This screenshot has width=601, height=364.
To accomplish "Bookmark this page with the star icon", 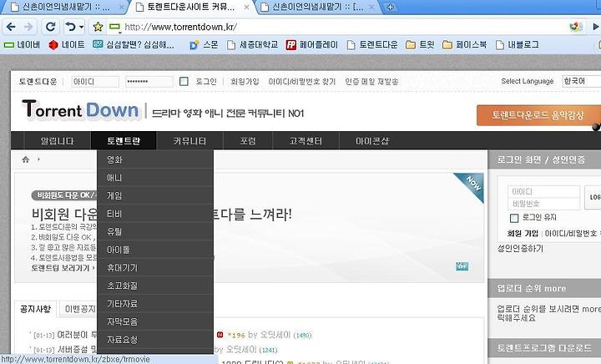I will point(98,27).
